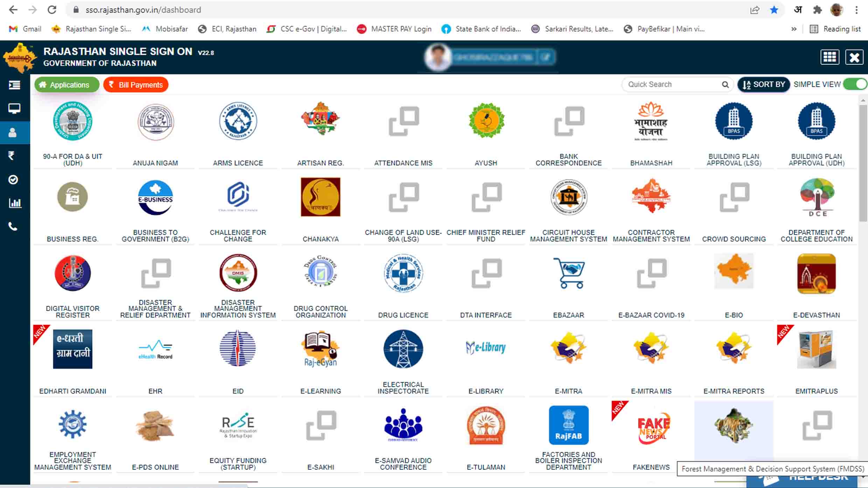This screenshot has width=868, height=488.
Task: Open the Sort By options
Action: click(764, 85)
